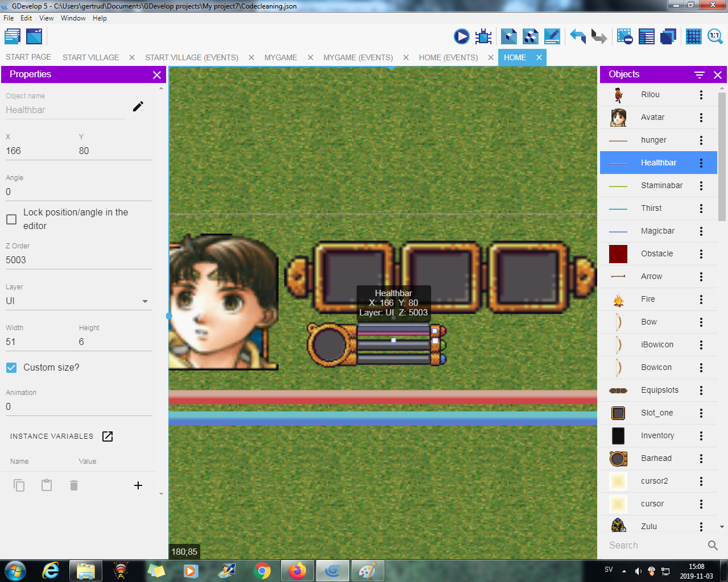Open the Rilou object options menu

click(701, 95)
